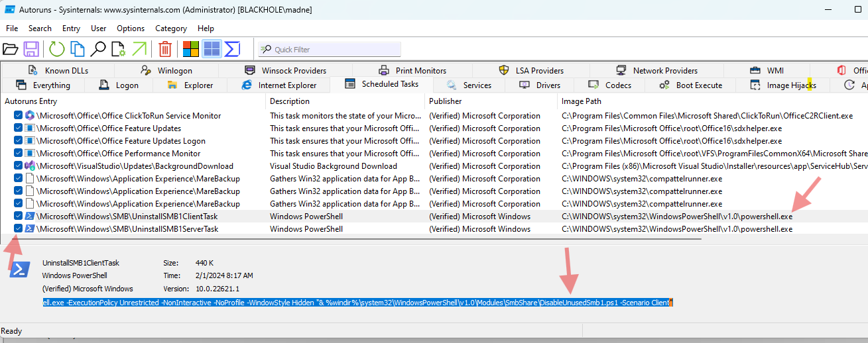The width and height of the screenshot is (868, 343).
Task: Switch to the Everything tab
Action: tap(43, 85)
